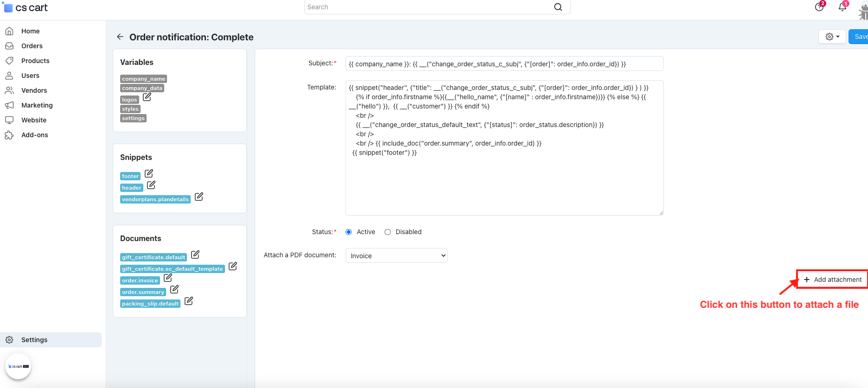Viewport: 868px width, 388px height.
Task: Edit gift_certificate.default document via pencil icon
Action: tap(195, 254)
